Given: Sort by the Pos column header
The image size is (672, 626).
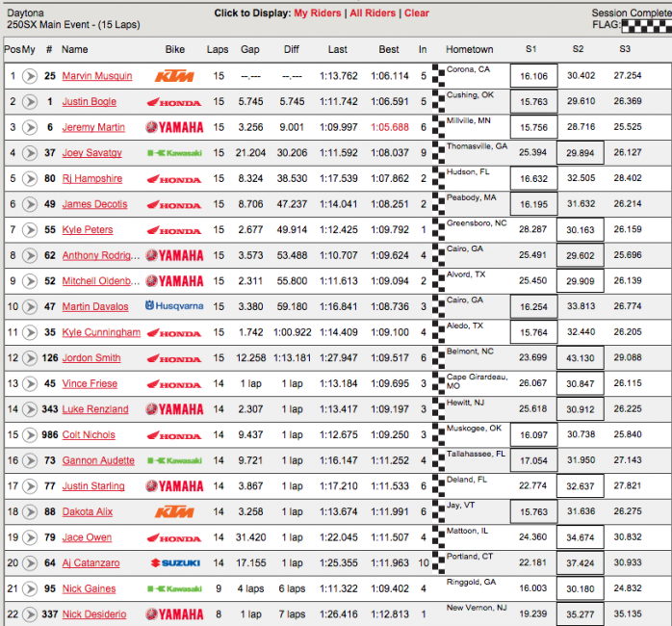Looking at the screenshot, I should pos(12,50).
